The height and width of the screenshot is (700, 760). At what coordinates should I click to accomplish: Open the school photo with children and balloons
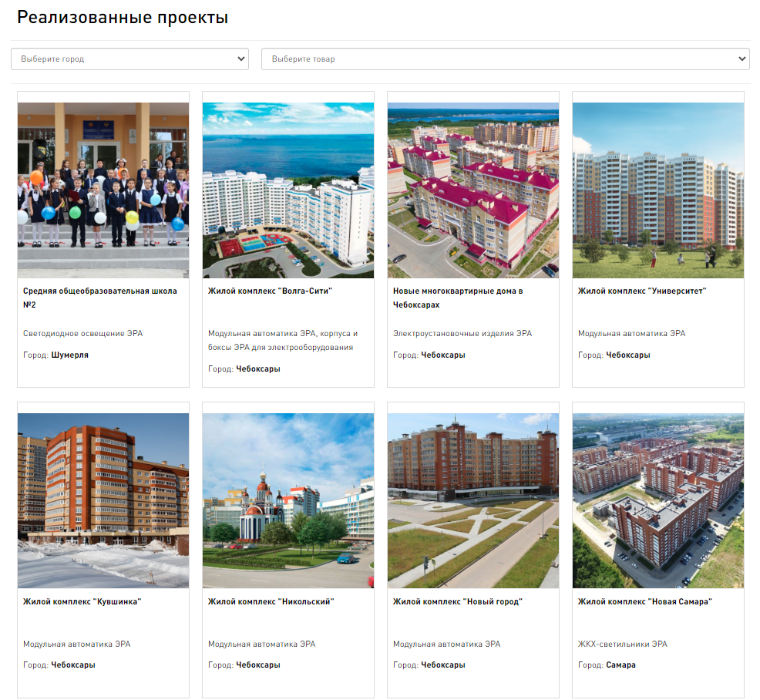[103, 190]
